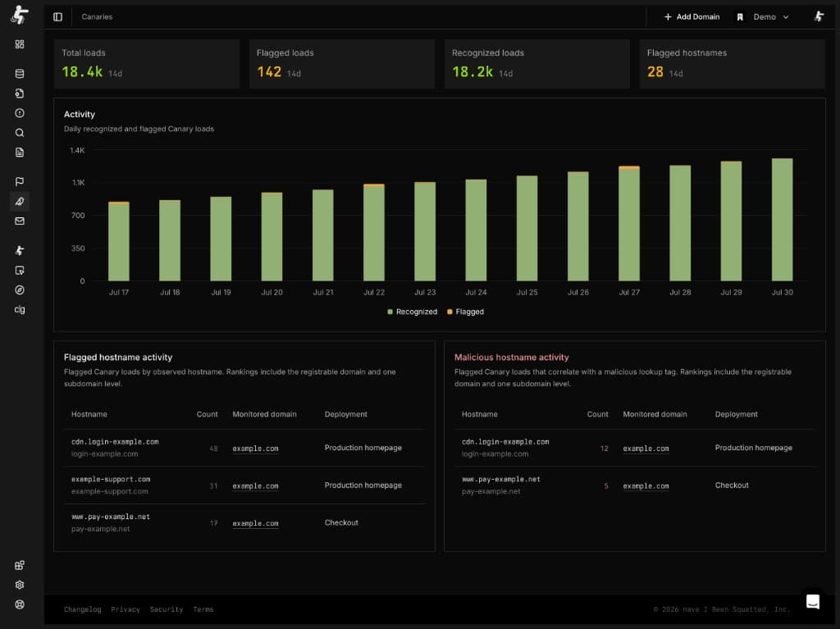
Task: Toggle the Recognized legend entry
Action: 412,312
